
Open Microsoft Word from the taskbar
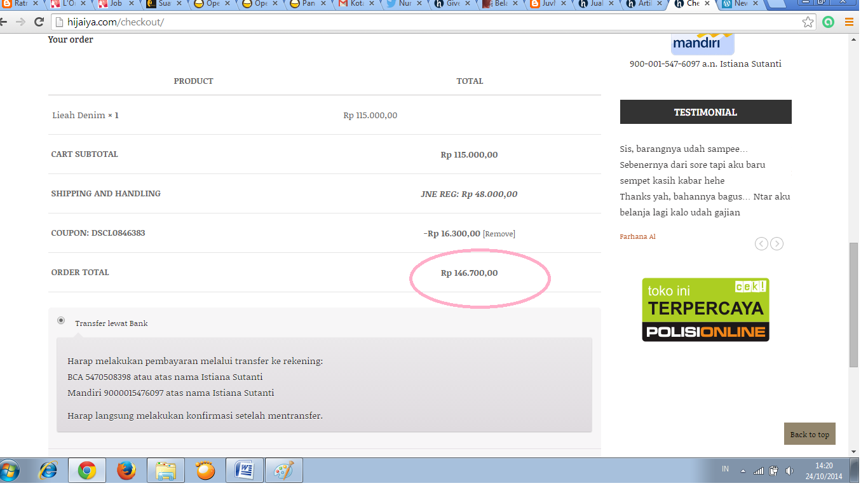click(244, 471)
